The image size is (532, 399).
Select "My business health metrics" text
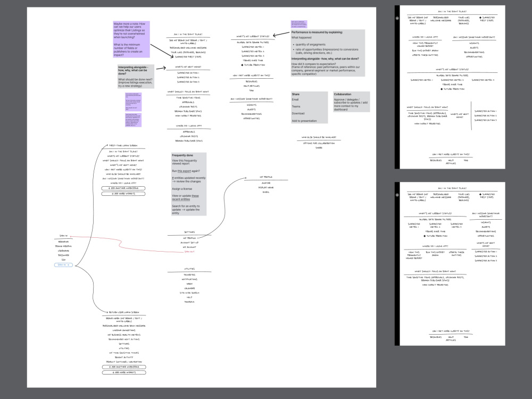tap(124, 335)
